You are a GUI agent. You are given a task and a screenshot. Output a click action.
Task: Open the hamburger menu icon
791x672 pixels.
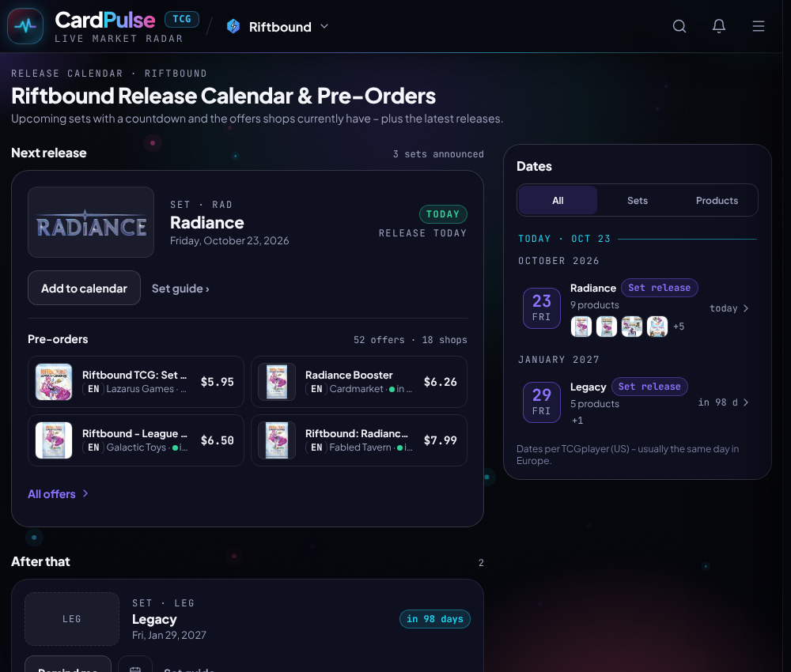[759, 26]
